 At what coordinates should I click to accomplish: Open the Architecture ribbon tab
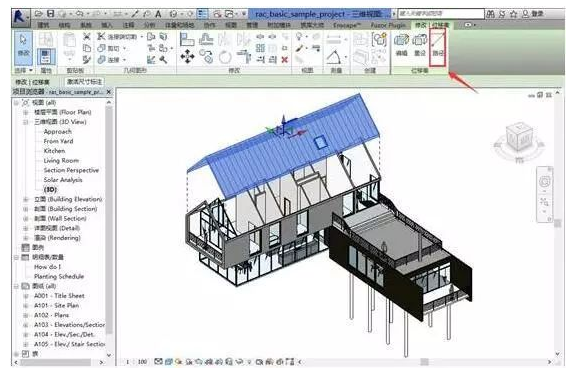tap(43, 25)
